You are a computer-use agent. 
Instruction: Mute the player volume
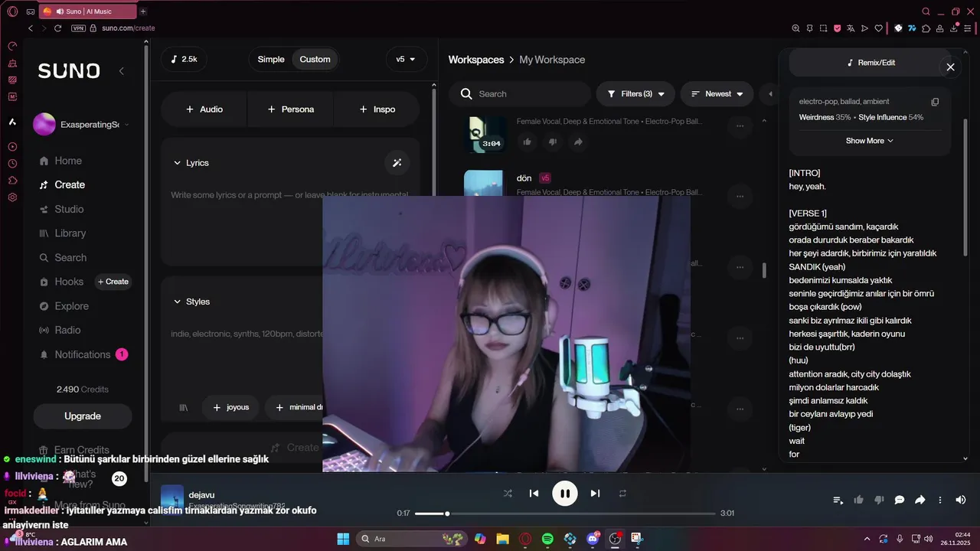coord(961,500)
